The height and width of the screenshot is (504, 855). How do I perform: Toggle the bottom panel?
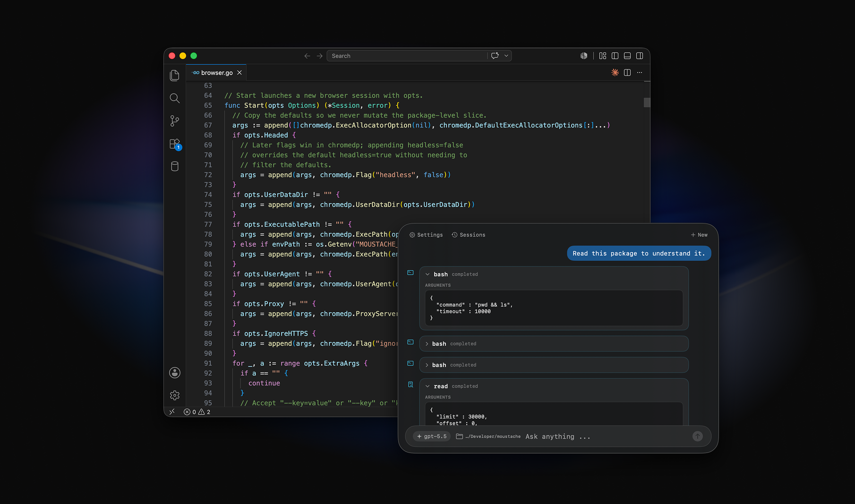pos(627,56)
